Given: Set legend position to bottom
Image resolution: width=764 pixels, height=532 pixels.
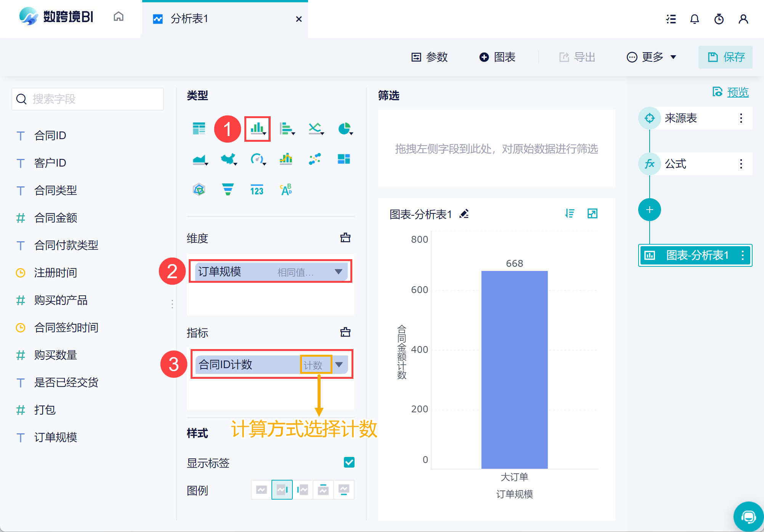Looking at the screenshot, I should pos(344,490).
